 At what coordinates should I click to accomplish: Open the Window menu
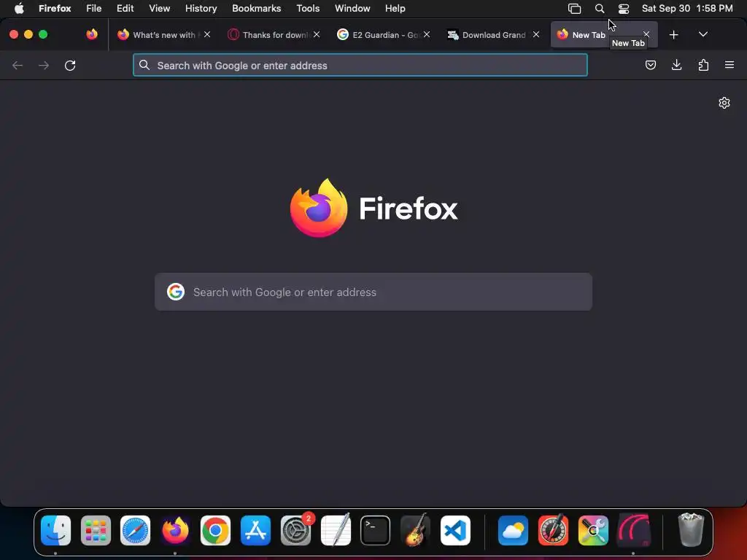click(x=352, y=8)
